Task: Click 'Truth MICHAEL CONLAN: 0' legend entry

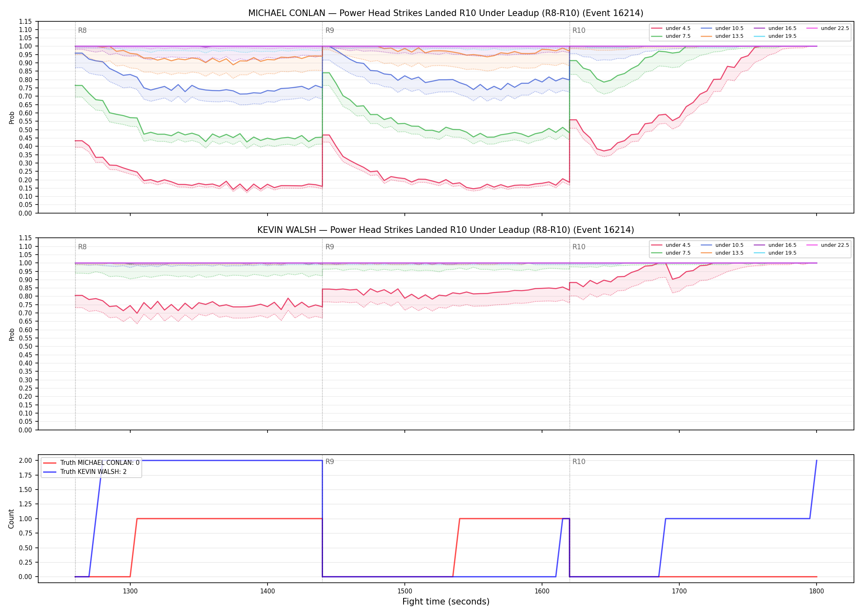Action: (91, 463)
